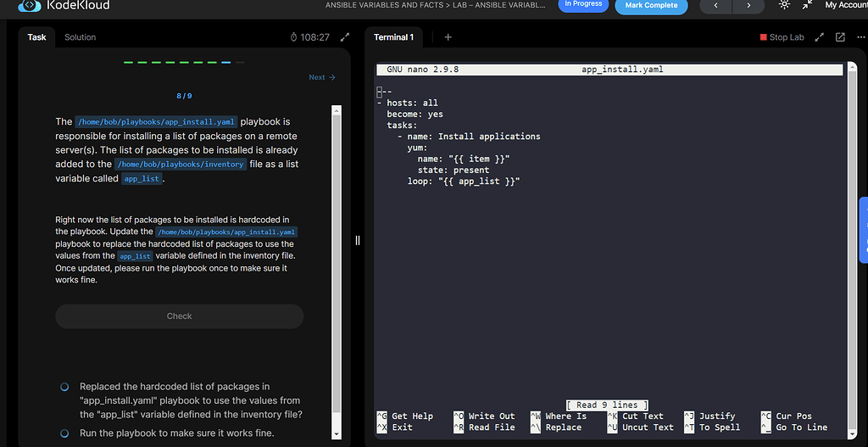Click the collapse fullscreen arrows icon
868x447 pixels.
click(808, 4)
